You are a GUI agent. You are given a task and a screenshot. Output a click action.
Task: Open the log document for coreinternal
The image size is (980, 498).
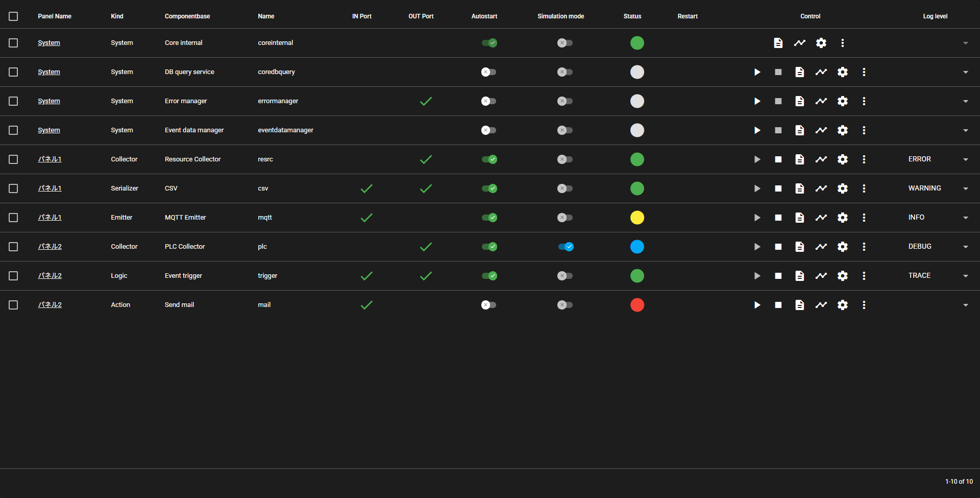tap(778, 43)
